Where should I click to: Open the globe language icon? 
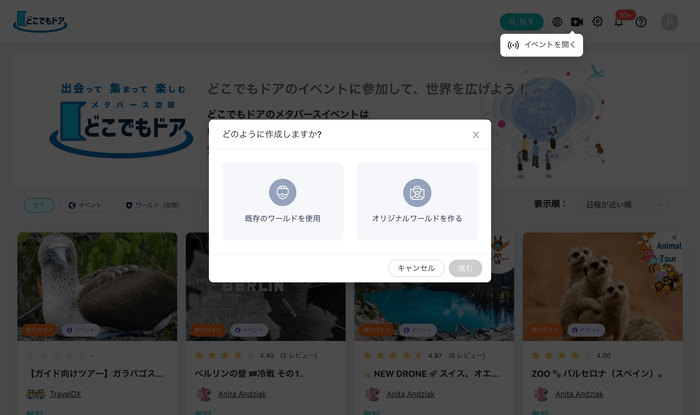point(557,21)
